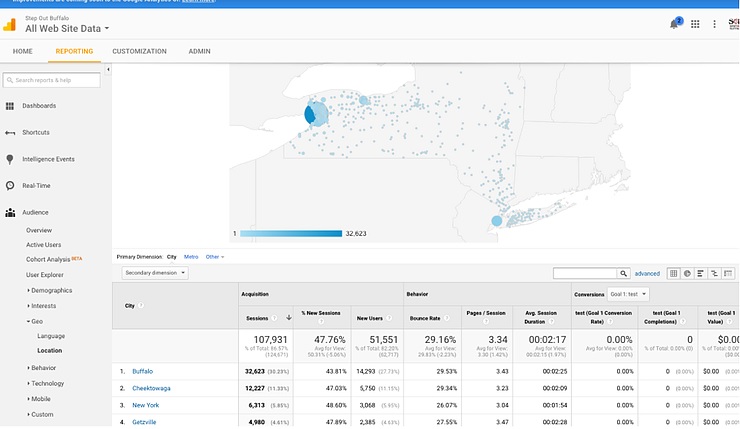Open the Google apps grid icon
This screenshot has height=429, width=740.
point(695,24)
